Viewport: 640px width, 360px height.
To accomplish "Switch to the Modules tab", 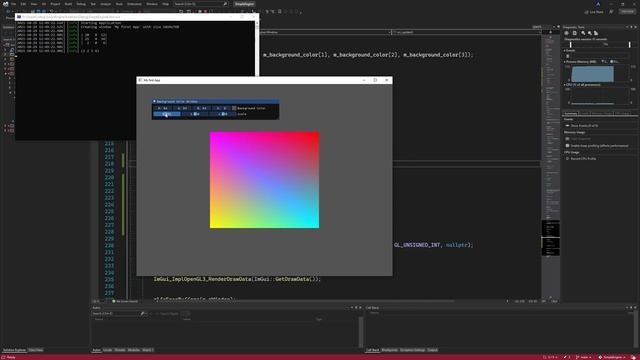I will 133,350.
